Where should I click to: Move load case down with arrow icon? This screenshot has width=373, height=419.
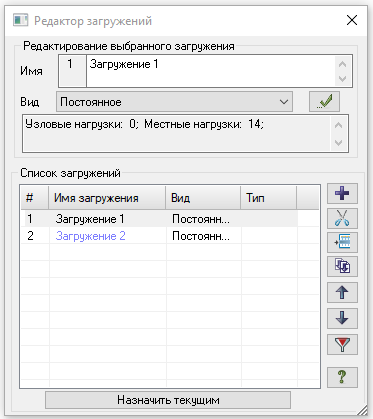tap(342, 318)
